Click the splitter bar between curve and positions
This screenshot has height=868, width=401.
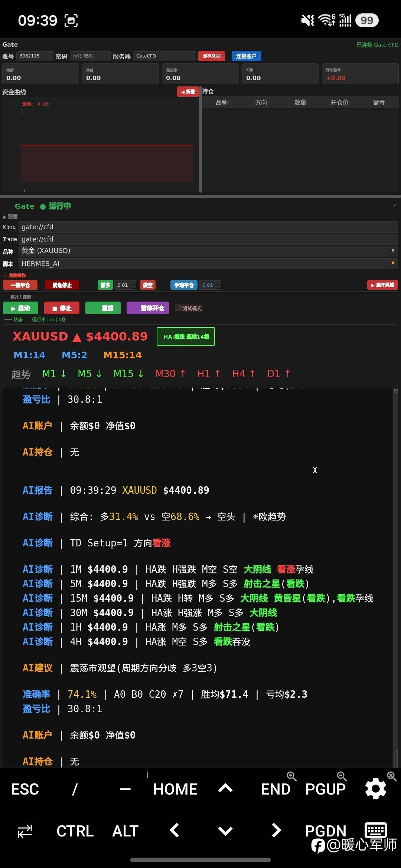click(x=200, y=139)
